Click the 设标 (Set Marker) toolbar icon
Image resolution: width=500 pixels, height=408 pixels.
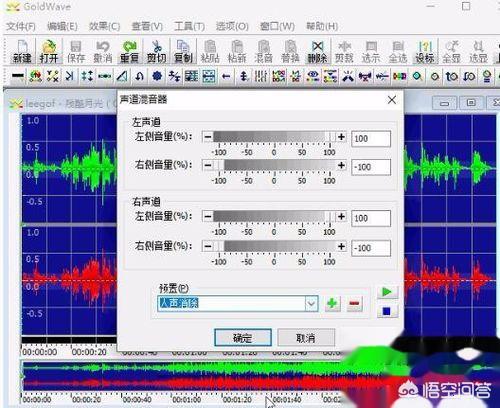pyautogui.click(x=425, y=52)
